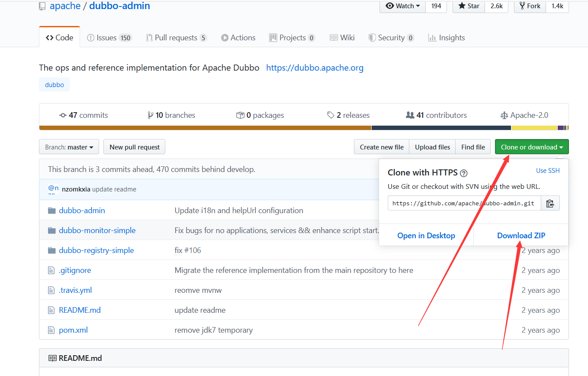This screenshot has height=376, width=588.
Task: Click the language breakdown color bar
Action: point(304,128)
